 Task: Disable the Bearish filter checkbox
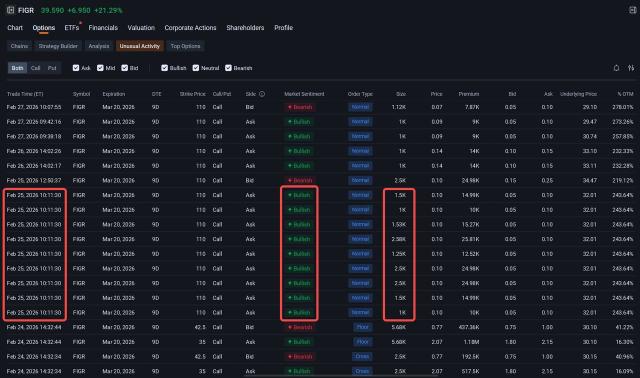[x=229, y=68]
